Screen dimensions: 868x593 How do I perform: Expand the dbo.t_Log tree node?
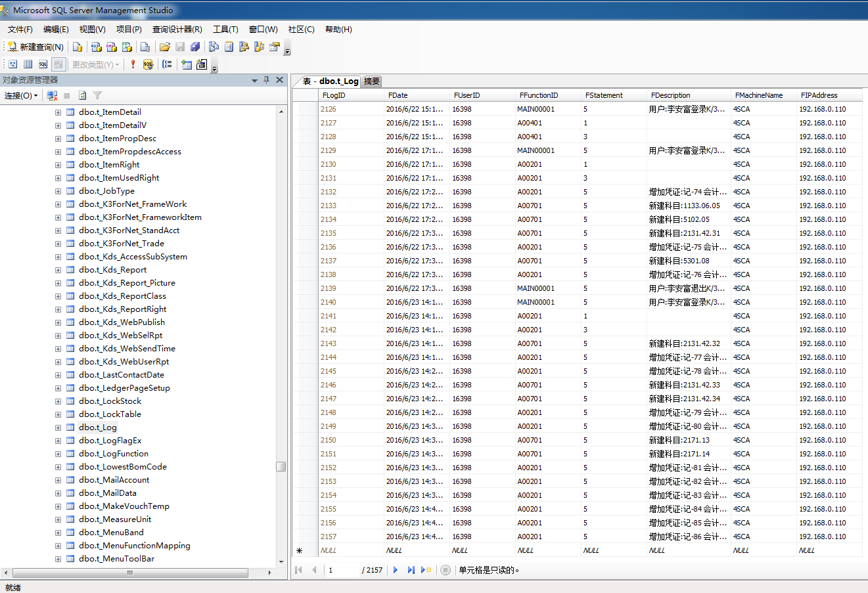point(58,428)
